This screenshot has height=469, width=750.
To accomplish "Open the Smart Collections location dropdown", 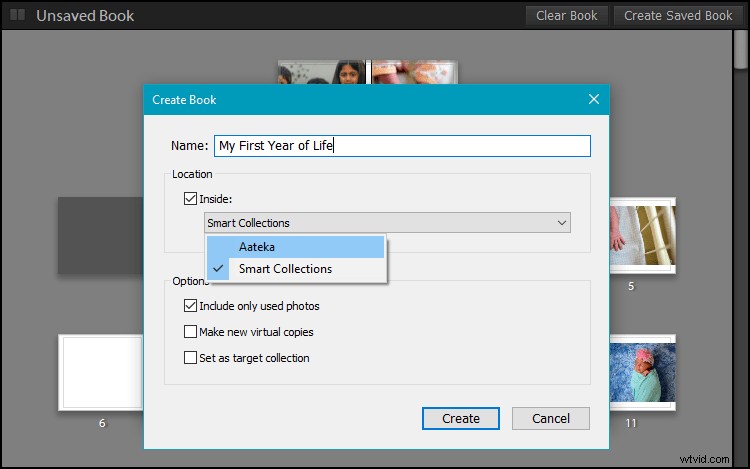I will click(387, 223).
